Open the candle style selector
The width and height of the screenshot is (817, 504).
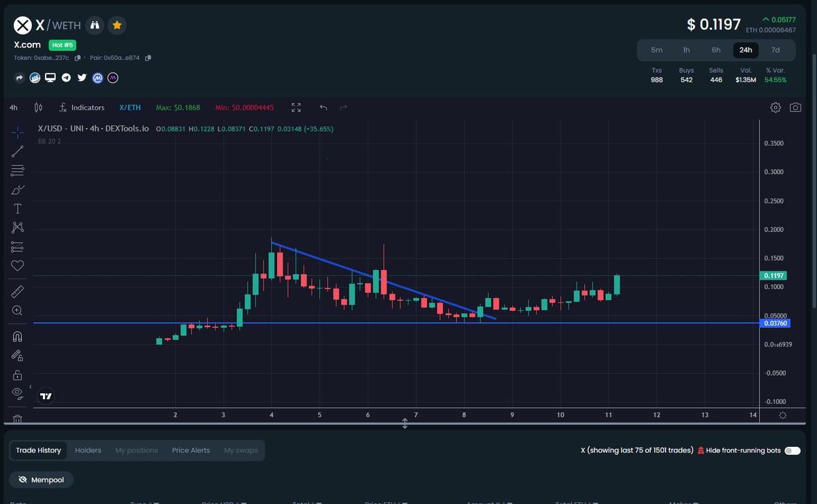pos(38,107)
